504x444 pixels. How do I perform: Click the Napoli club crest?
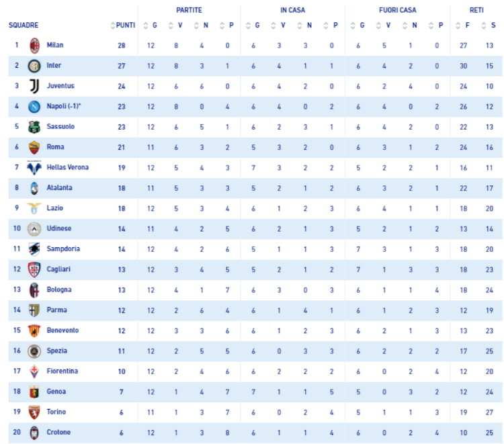pyautogui.click(x=34, y=107)
